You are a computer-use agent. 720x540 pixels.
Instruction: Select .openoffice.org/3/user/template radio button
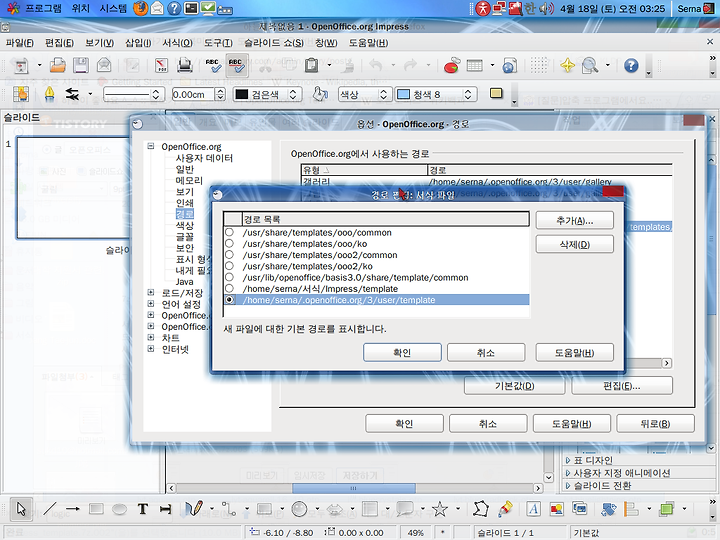click(x=229, y=300)
